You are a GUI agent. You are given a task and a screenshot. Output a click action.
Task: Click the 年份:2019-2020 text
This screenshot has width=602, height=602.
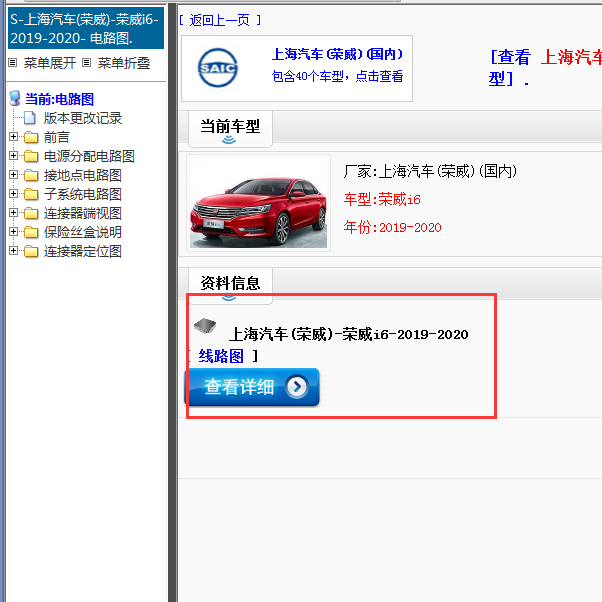[x=392, y=228]
